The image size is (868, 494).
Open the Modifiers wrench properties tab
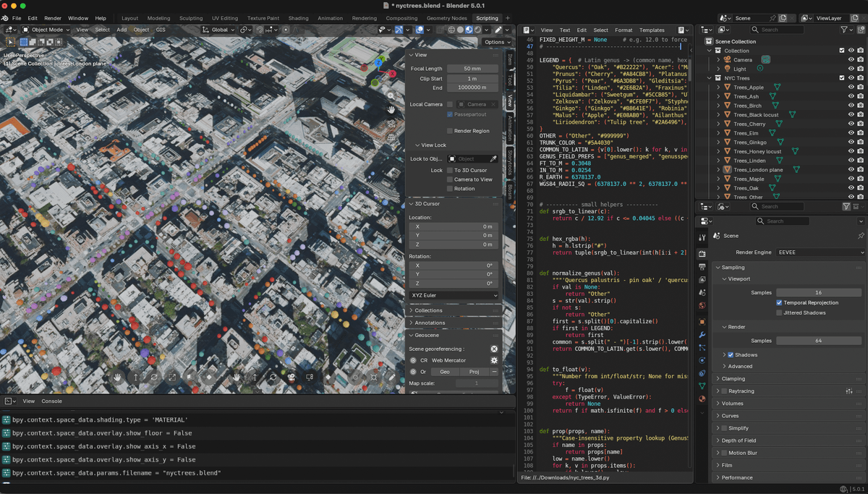[x=702, y=335]
